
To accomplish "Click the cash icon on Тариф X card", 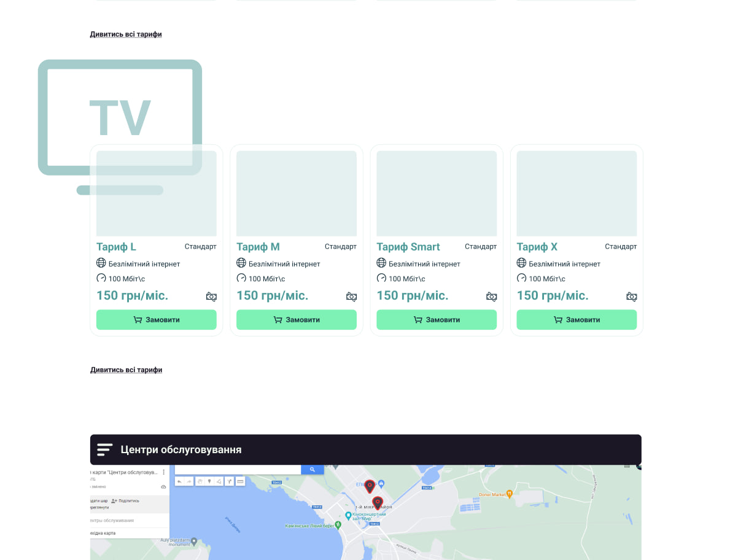I will [x=631, y=297].
